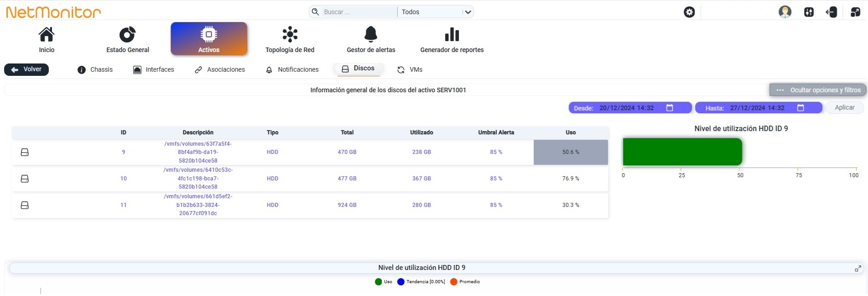This screenshot has height=296, width=868.
Task: Click Ocultar opciones y filtros button
Action: [x=818, y=90]
